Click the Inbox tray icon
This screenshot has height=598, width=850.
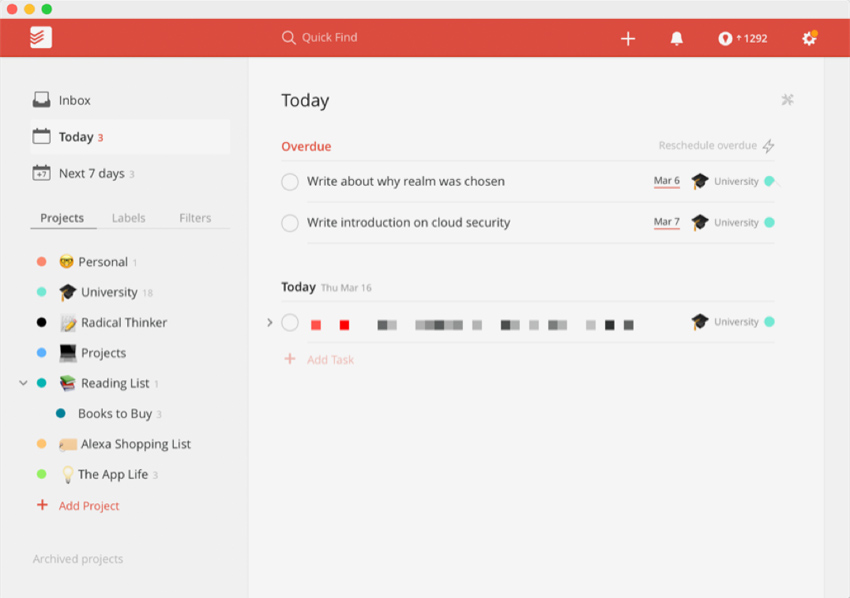tap(41, 100)
